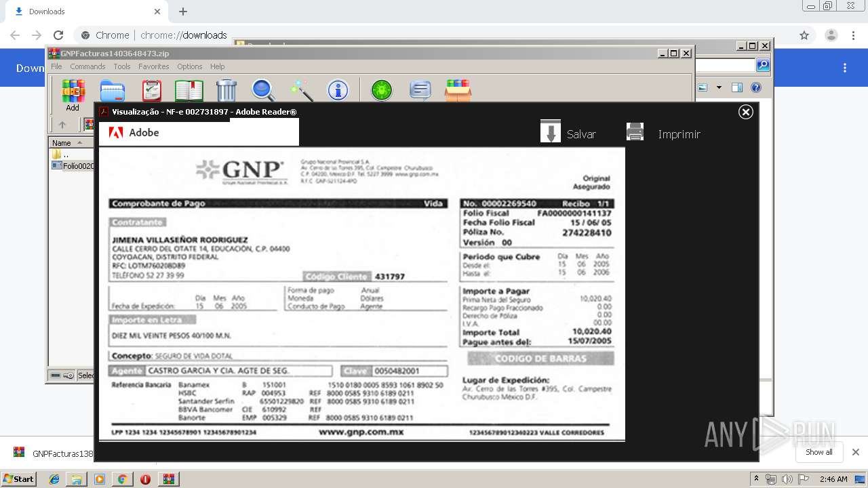868x488 pixels.
Task: Click WinRAR View book icon
Action: point(189,90)
